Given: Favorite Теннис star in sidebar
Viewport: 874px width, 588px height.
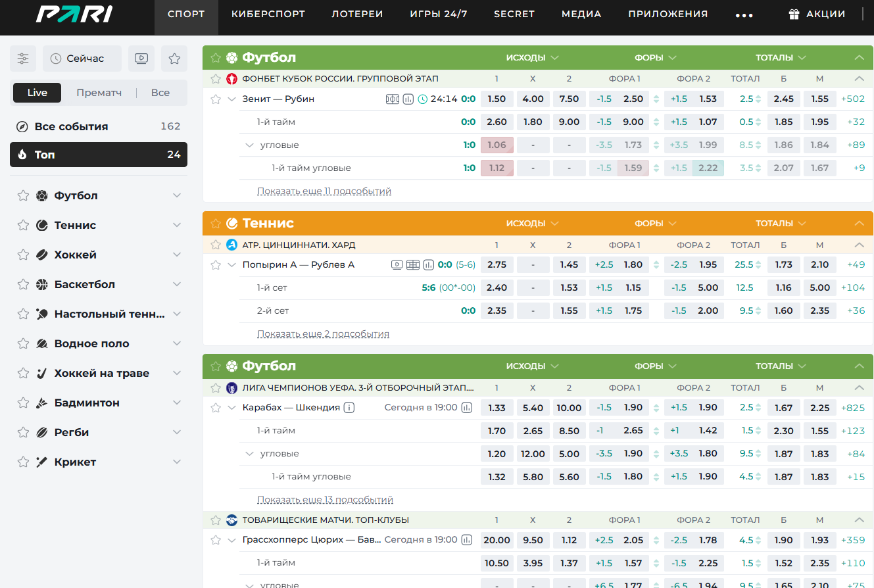Looking at the screenshot, I should [x=23, y=225].
